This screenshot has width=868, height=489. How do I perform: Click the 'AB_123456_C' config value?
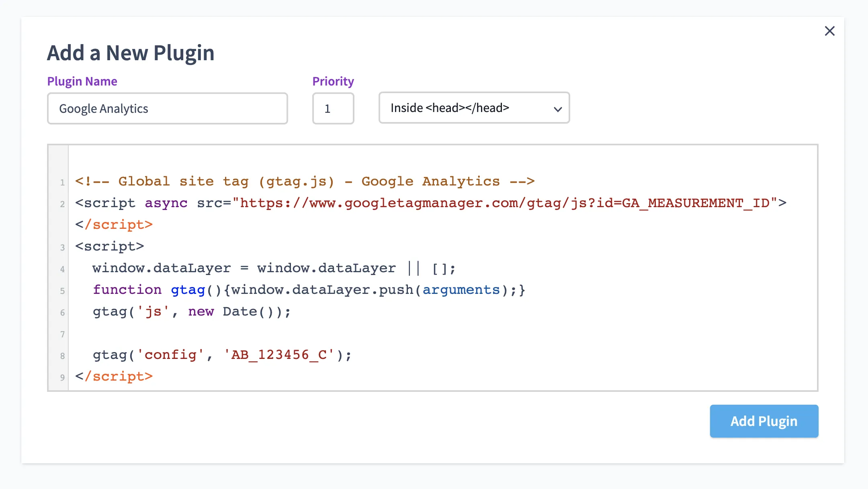[279, 355]
